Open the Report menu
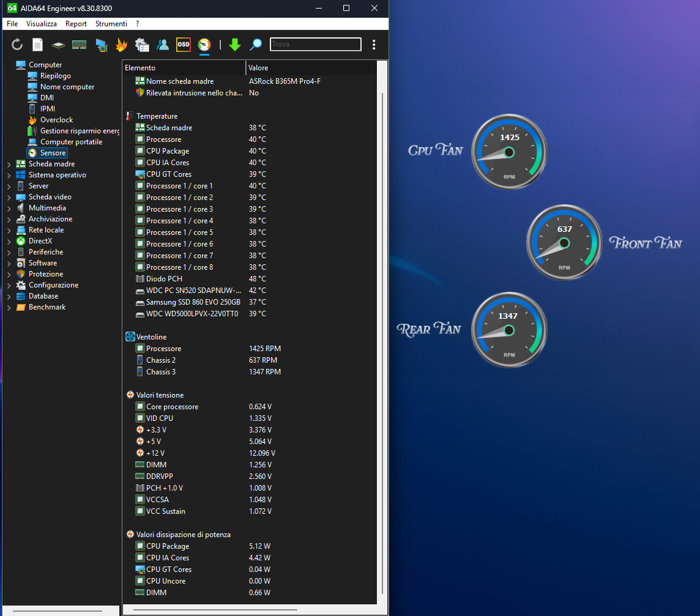This screenshot has height=616, width=700. click(76, 24)
